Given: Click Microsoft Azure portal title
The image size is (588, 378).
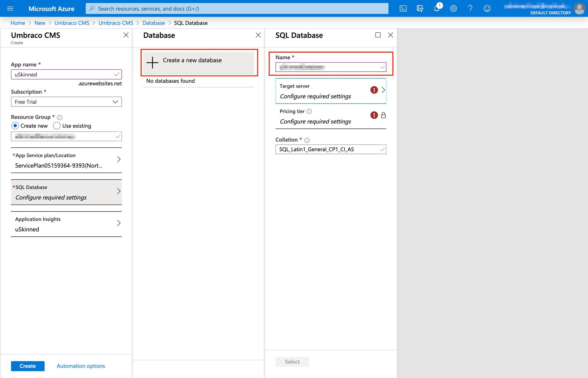Looking at the screenshot, I should 51,8.
